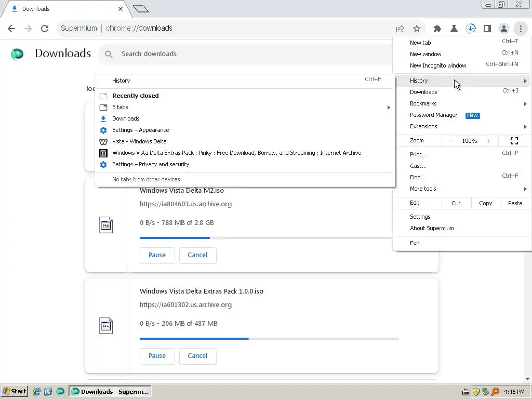Reopen Vista - Windows Delta tab
Image resolution: width=532 pixels, height=399 pixels.
tap(245, 141)
